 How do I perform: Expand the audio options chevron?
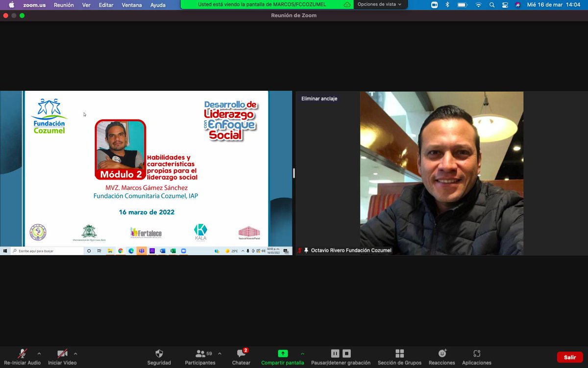click(39, 353)
